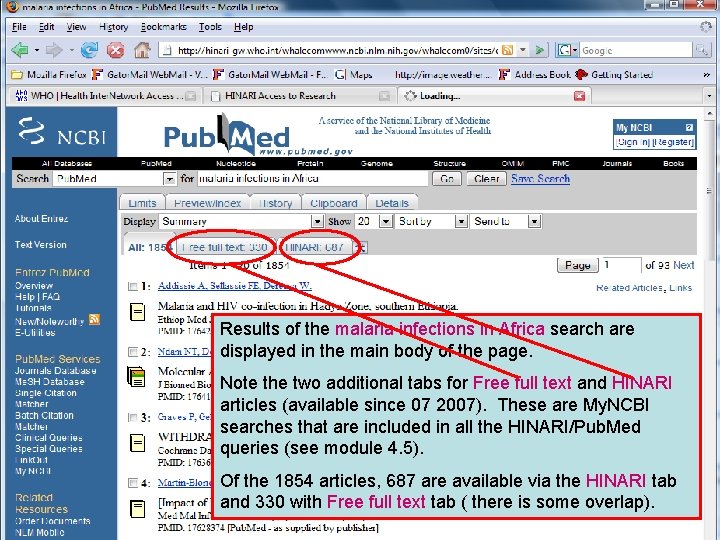Open the Bookmarks menu
The height and width of the screenshot is (540, 720).
(x=163, y=27)
